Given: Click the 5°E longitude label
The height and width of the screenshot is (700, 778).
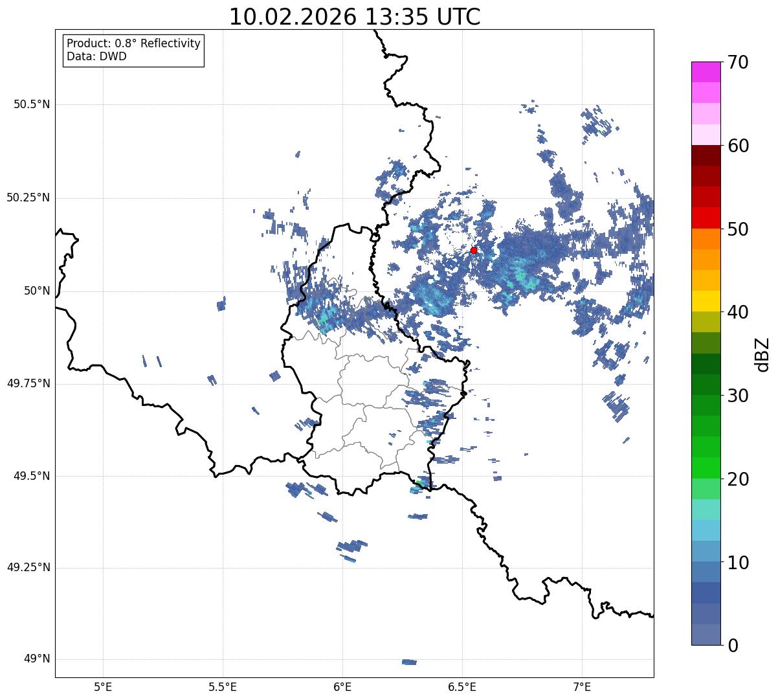Looking at the screenshot, I should (103, 686).
